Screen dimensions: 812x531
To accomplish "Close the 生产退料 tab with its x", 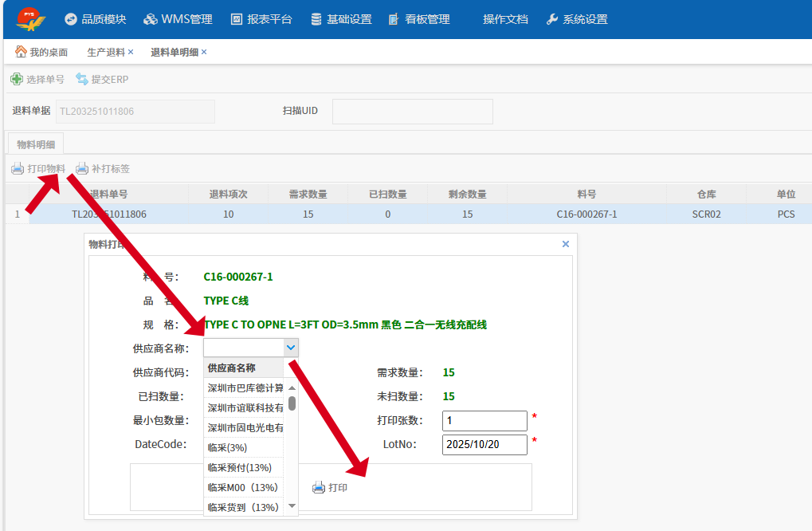I will click(131, 52).
